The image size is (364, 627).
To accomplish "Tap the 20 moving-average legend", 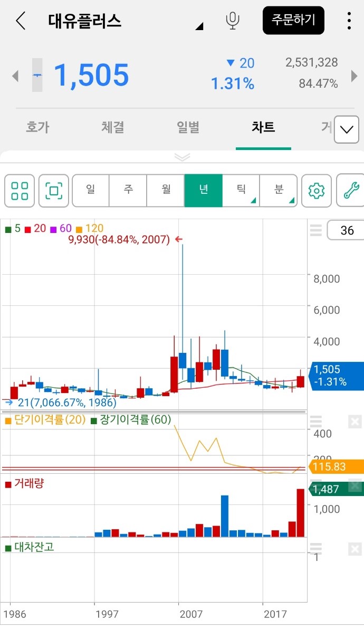I will pyautogui.click(x=35, y=228).
